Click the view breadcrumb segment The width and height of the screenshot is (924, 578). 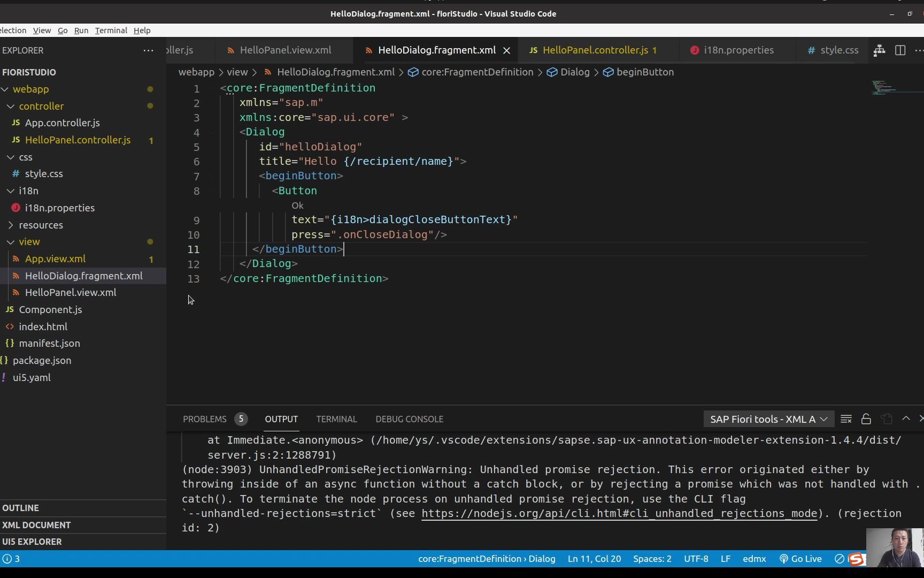click(237, 72)
